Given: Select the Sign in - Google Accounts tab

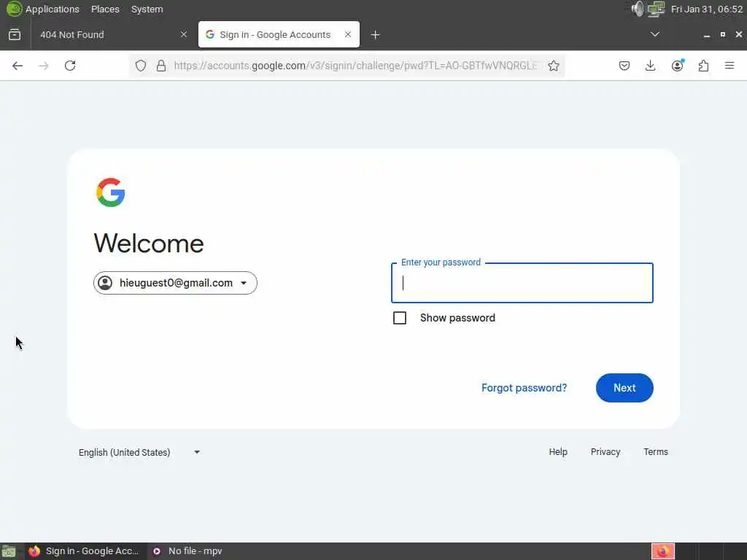Looking at the screenshot, I should coord(279,34).
